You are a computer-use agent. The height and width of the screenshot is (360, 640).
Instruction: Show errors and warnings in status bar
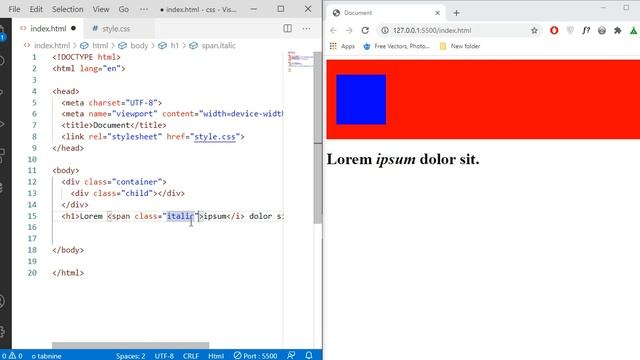[x=11, y=356]
